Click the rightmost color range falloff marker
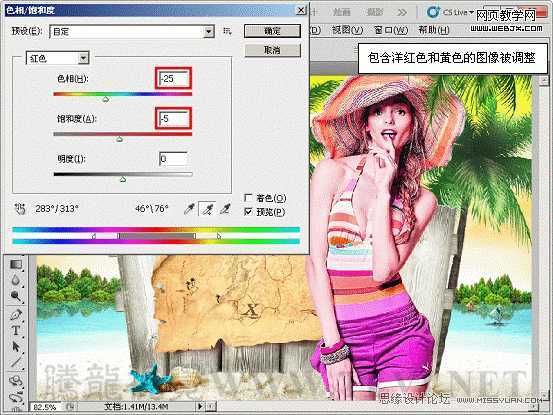This screenshot has width=553, height=415. point(219,236)
